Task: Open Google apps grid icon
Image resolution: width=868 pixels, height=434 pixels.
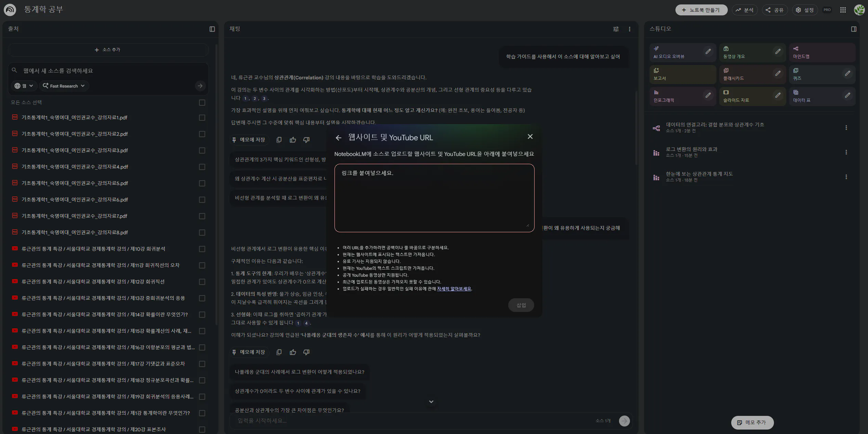Action: click(x=843, y=10)
